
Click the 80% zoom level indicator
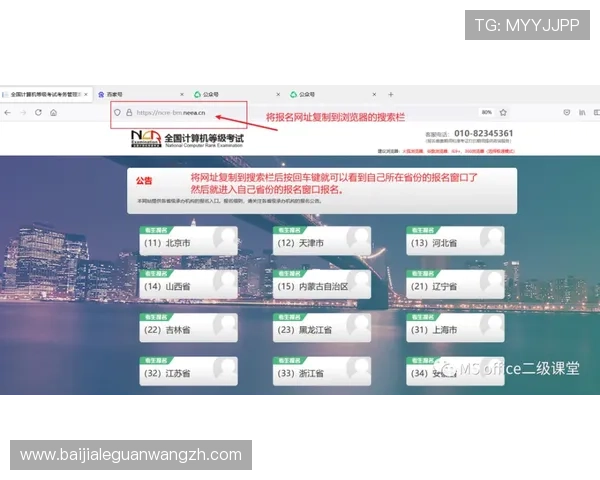tap(487, 113)
